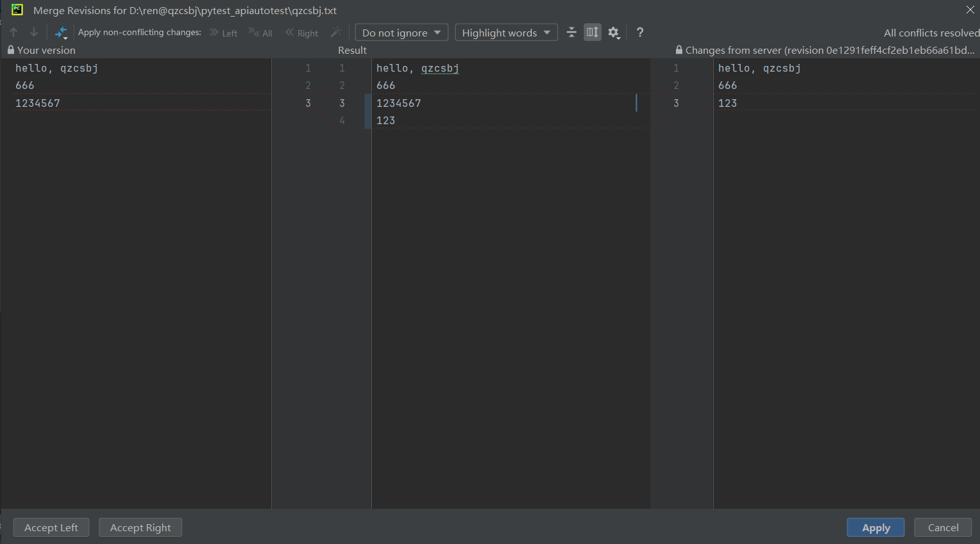Click the Accept Left button

[51, 527]
